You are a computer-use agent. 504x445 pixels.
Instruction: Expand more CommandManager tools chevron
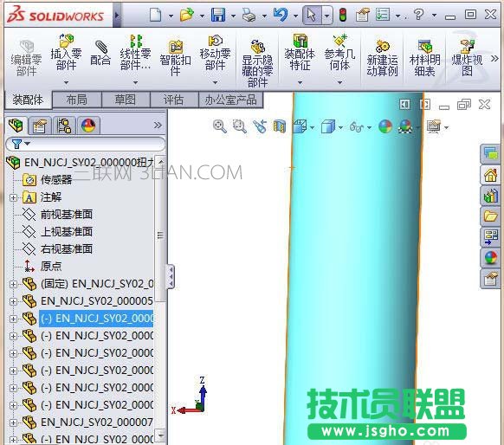point(494,58)
